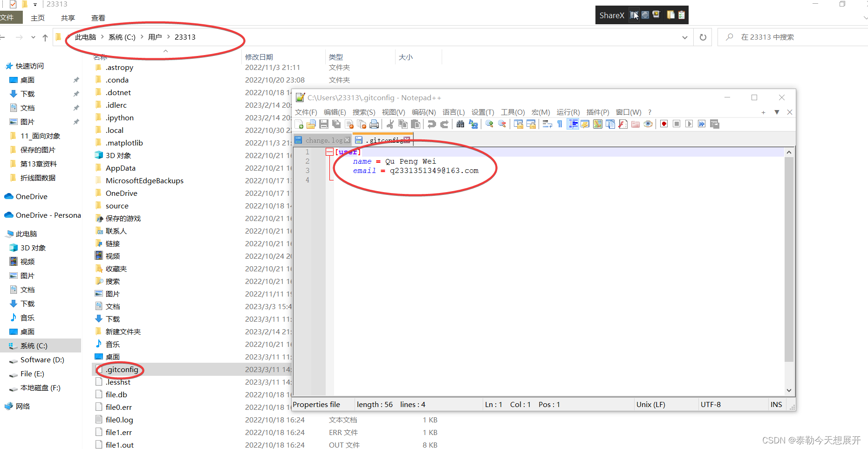Open the 编码(N) encoding menu

[424, 112]
